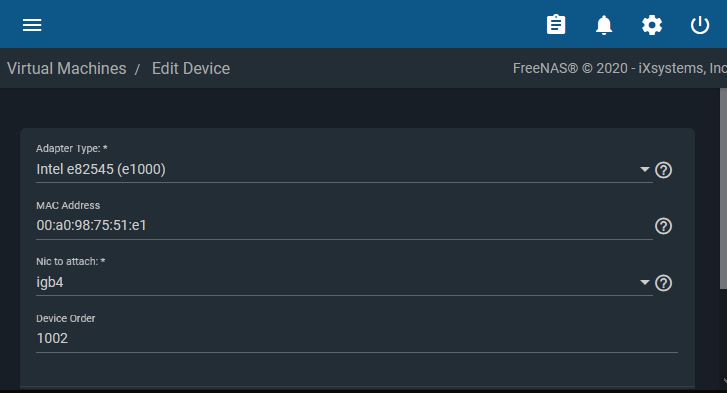Viewport: 727px width, 393px height.
Task: Click the power icon
Action: (x=700, y=25)
